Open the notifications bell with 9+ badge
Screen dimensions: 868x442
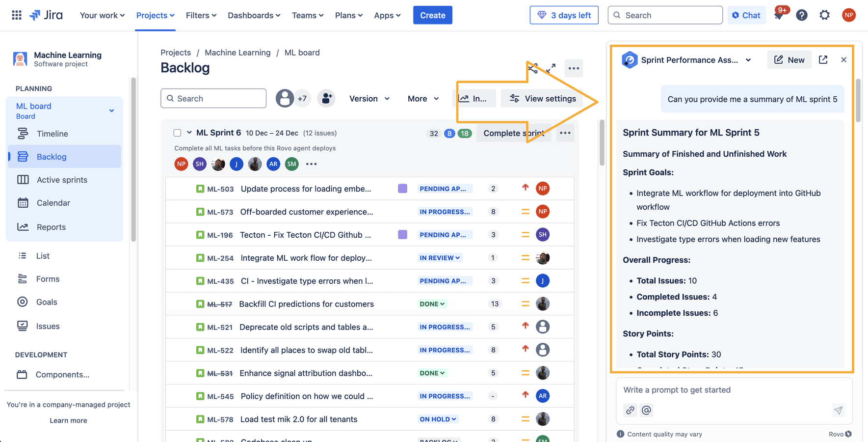click(779, 15)
